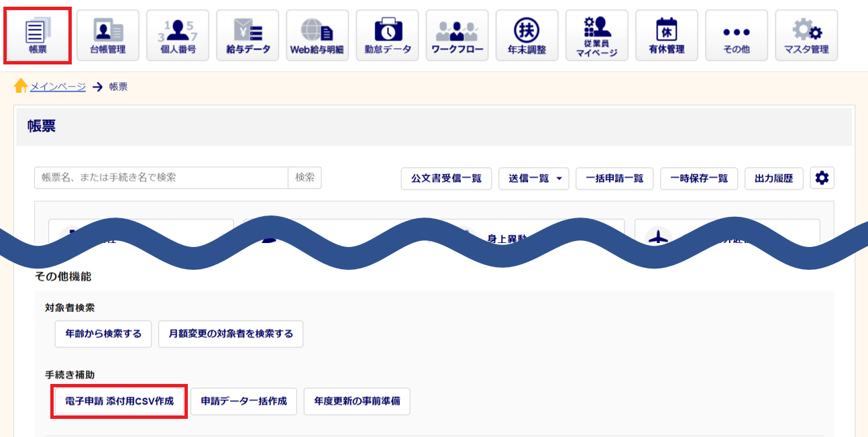Open the 従業員マイページ employee page icon
Screen dimensions: 868x437
tap(596, 36)
